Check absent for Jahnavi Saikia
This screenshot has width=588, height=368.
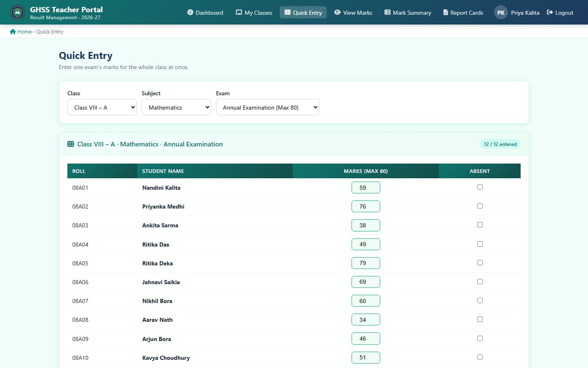click(480, 282)
